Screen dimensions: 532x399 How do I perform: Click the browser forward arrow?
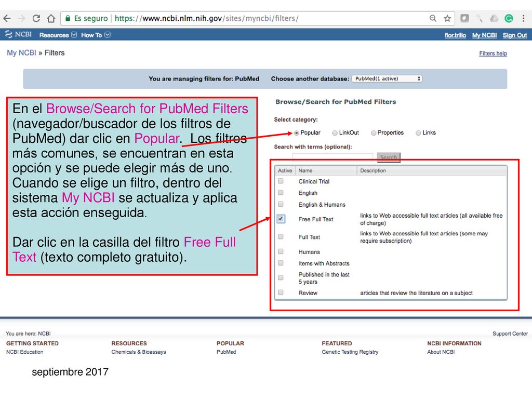click(x=21, y=18)
